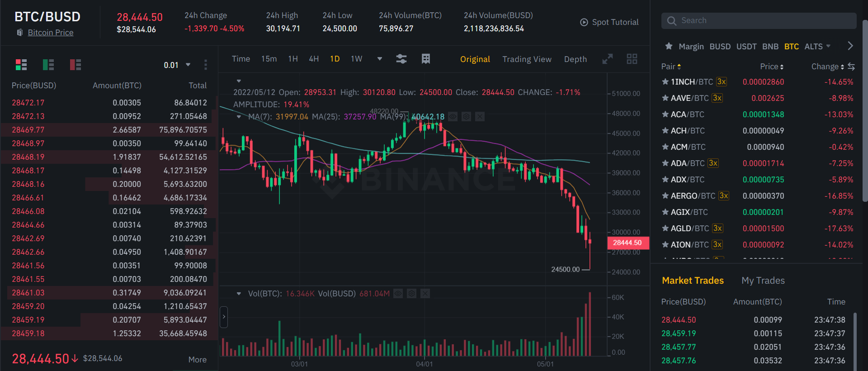This screenshot has width=868, height=371.
Task: Click the Spot Tutorial play icon
Action: (584, 22)
